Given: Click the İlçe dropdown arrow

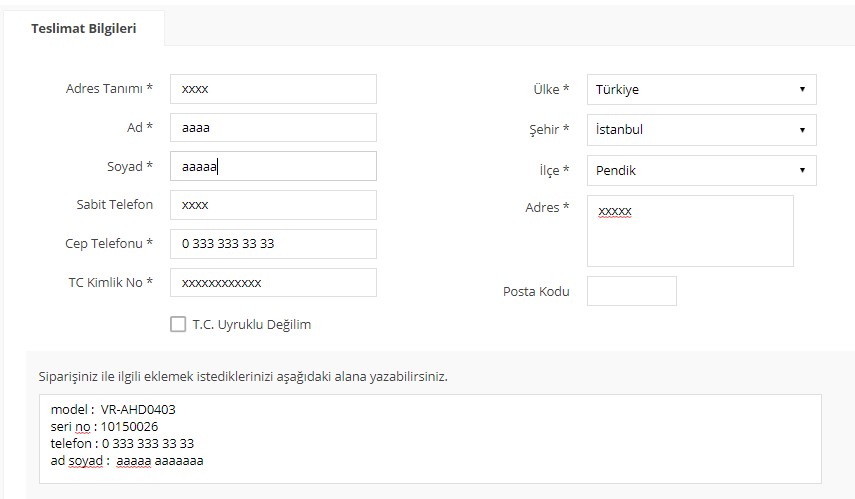Looking at the screenshot, I should click(802, 170).
